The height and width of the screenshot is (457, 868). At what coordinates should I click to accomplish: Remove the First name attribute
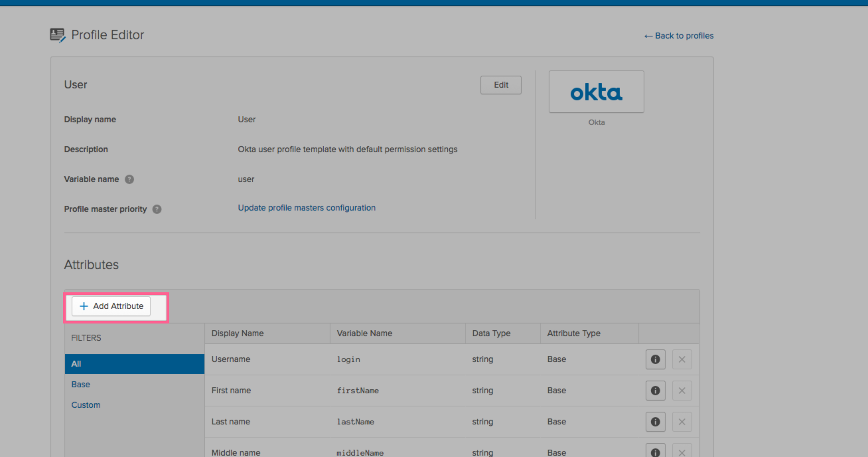(682, 390)
